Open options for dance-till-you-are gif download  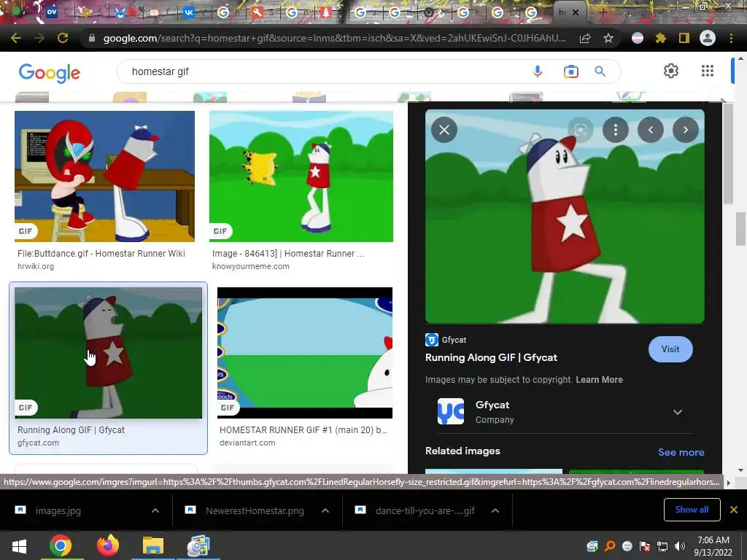[495, 510]
